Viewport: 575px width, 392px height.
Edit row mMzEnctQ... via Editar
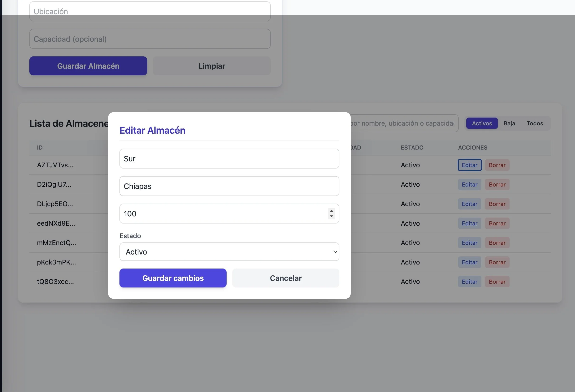click(x=469, y=243)
